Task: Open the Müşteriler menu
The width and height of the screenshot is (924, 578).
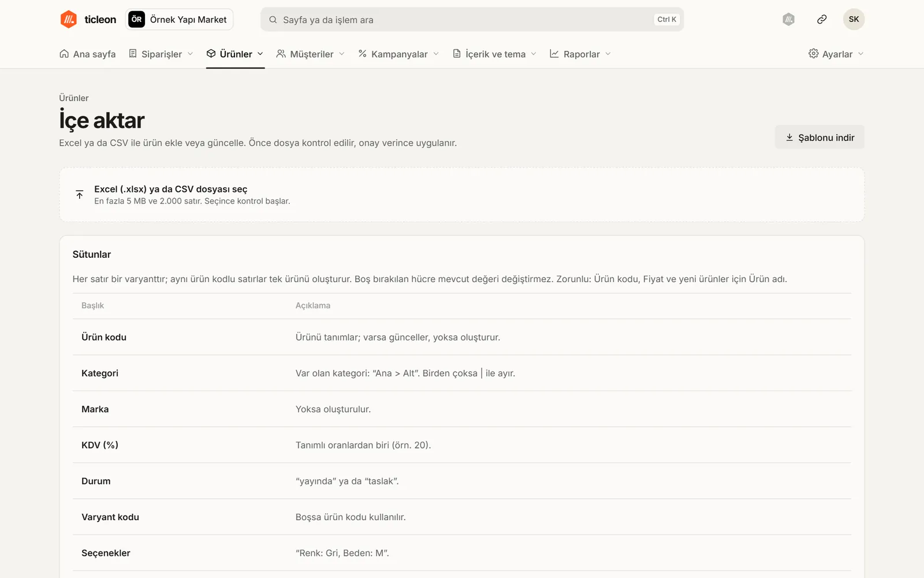Action: (x=311, y=54)
